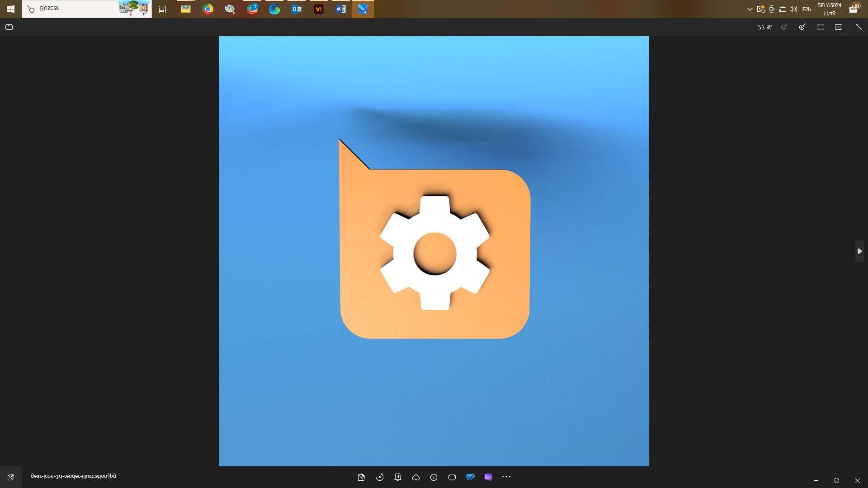Show image at actual size 1:1
Viewport: 868px width, 488px height.
(839, 27)
